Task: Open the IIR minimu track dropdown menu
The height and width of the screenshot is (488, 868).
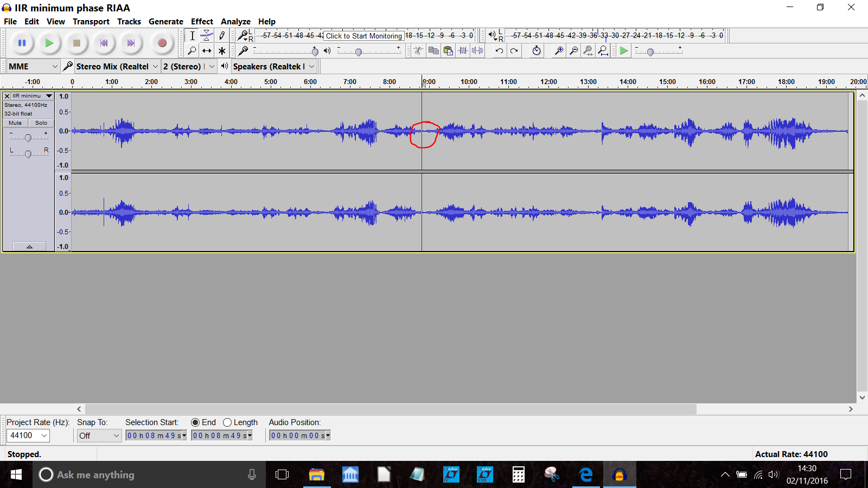Action: (x=33, y=96)
